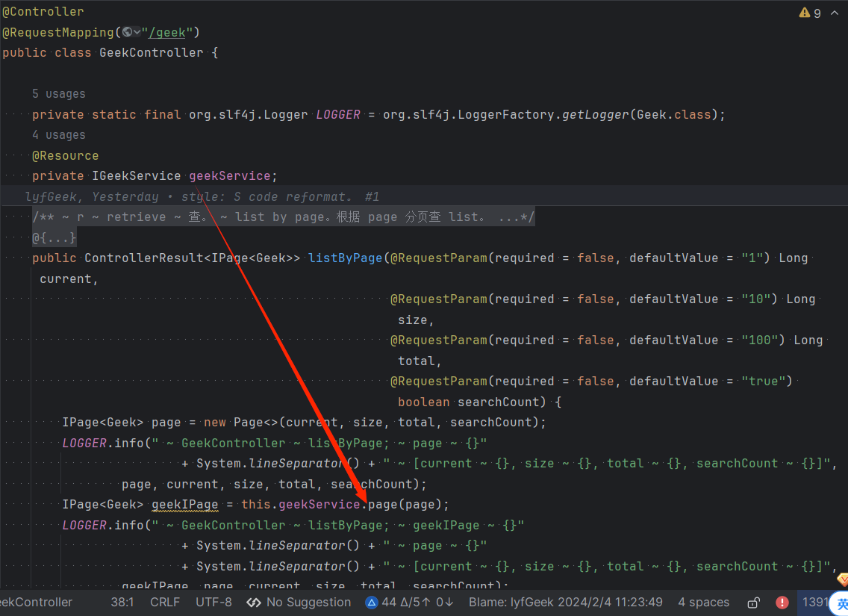Click the 英 input method indicator
The image size is (848, 616).
[x=841, y=603]
